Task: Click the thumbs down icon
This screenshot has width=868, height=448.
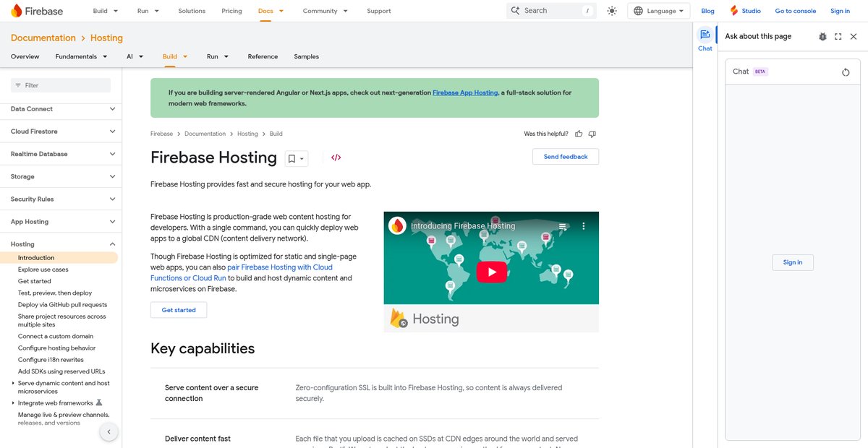Action: [592, 134]
